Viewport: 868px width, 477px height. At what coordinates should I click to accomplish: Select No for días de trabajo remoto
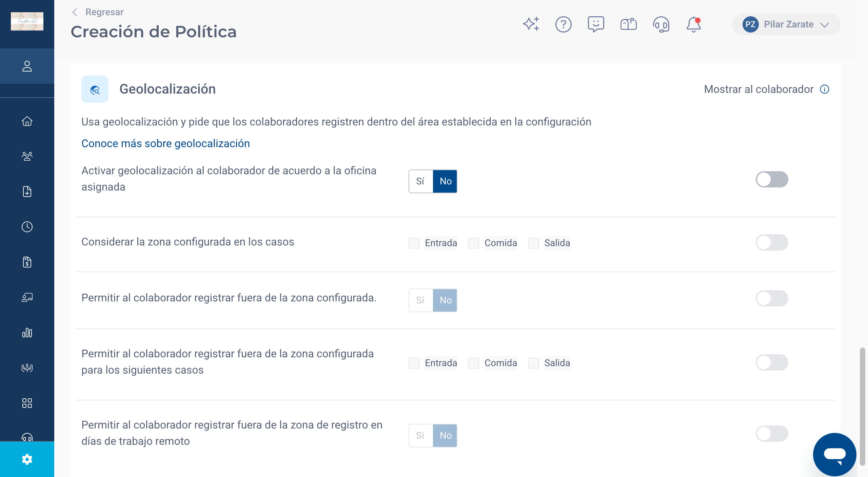pos(445,436)
